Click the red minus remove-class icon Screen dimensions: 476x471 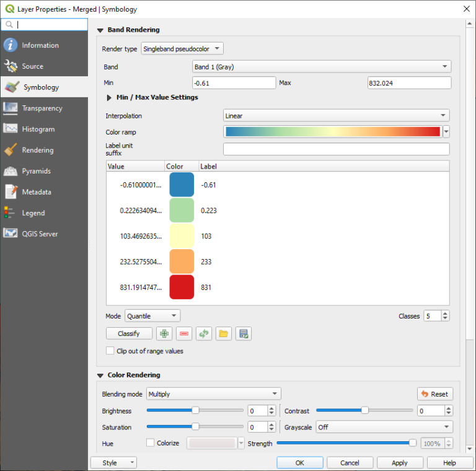point(184,333)
